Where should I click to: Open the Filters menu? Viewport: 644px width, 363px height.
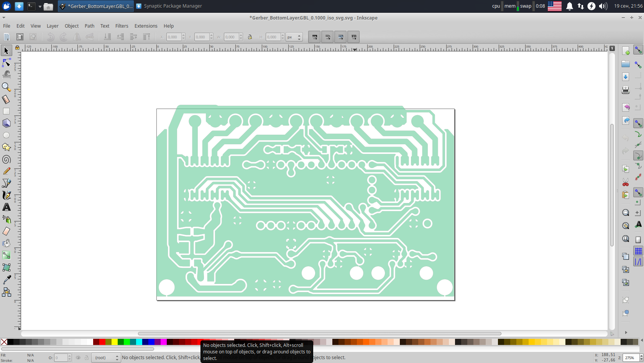122,26
